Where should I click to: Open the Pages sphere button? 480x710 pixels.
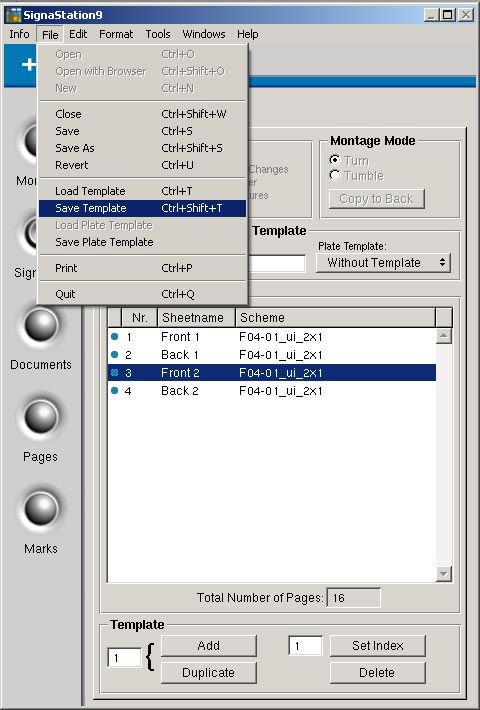pos(41,417)
